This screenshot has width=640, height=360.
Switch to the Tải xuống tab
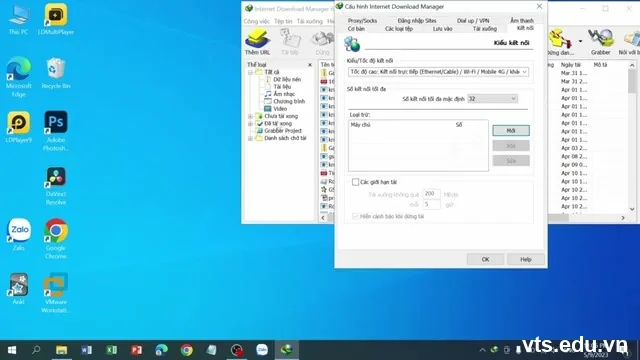tap(485, 29)
